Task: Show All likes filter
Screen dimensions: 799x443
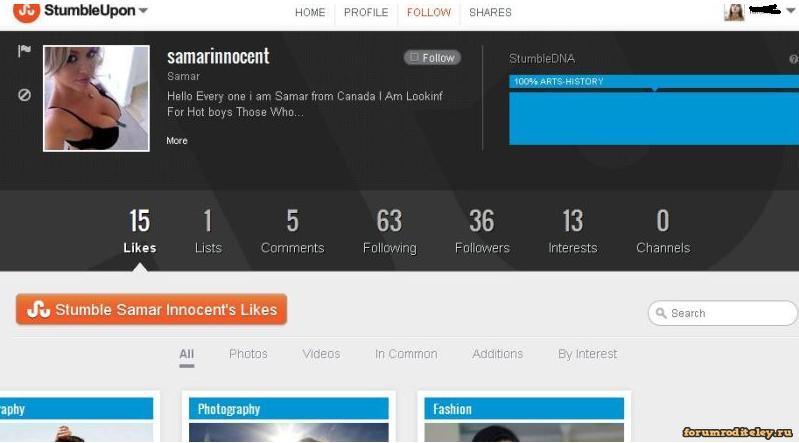Action: [187, 354]
